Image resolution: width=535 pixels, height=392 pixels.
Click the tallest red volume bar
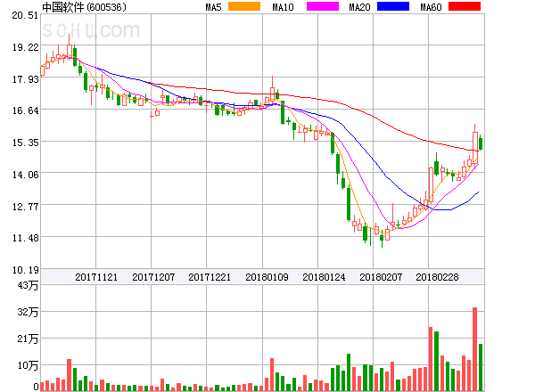pos(474,349)
